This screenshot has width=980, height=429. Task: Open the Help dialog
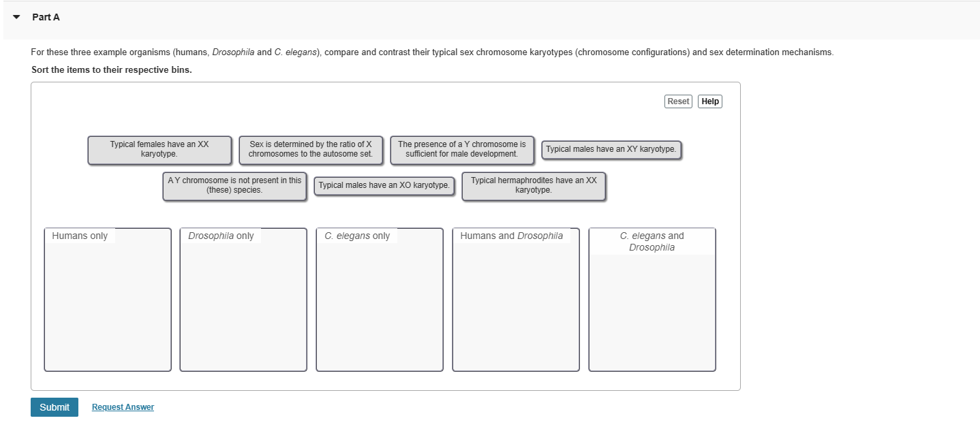tap(709, 101)
